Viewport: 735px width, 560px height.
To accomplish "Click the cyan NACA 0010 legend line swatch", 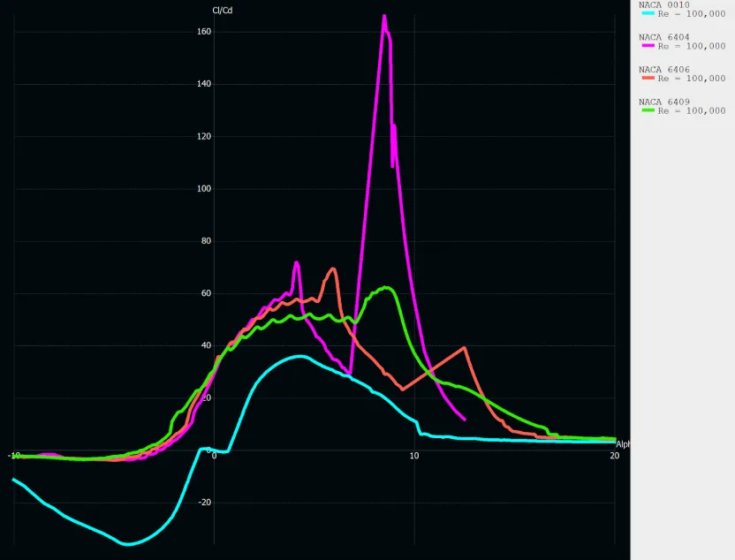I will (x=648, y=14).
